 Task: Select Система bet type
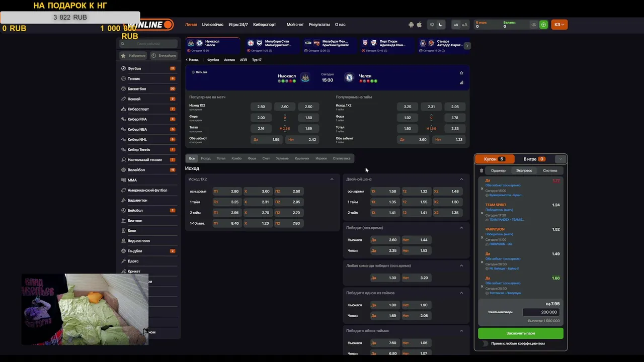[550, 170]
